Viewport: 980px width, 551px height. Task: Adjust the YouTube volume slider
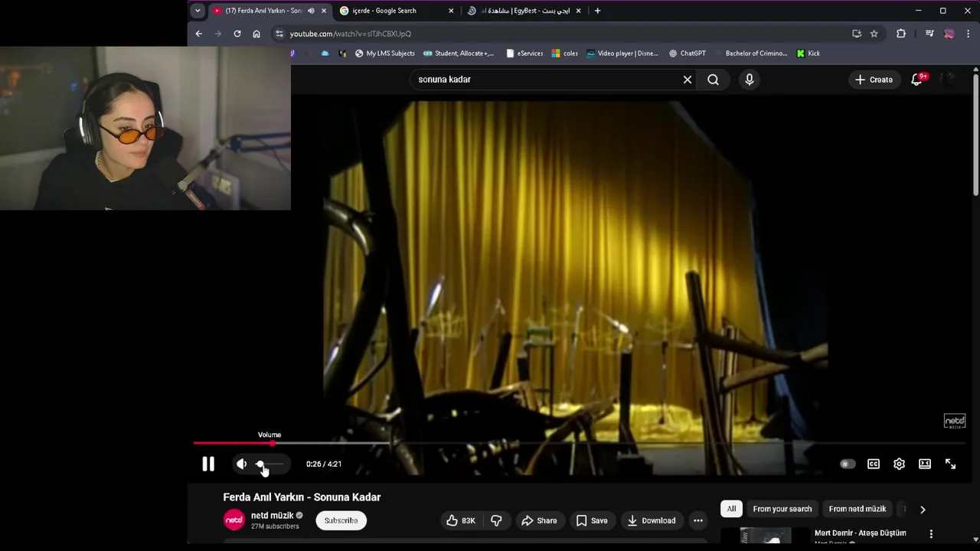point(269,464)
